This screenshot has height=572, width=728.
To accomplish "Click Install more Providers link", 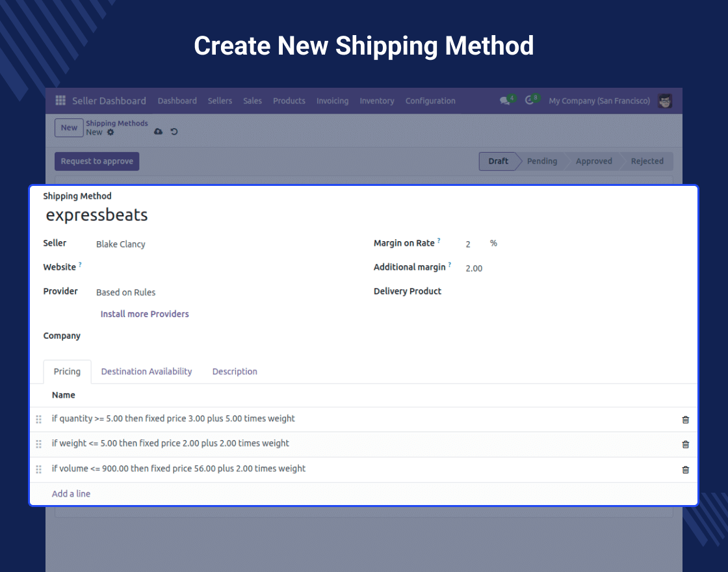I will 144,314.
